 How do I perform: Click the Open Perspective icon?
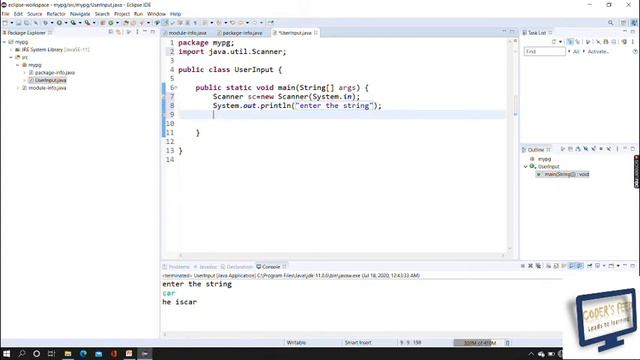[x=623, y=23]
